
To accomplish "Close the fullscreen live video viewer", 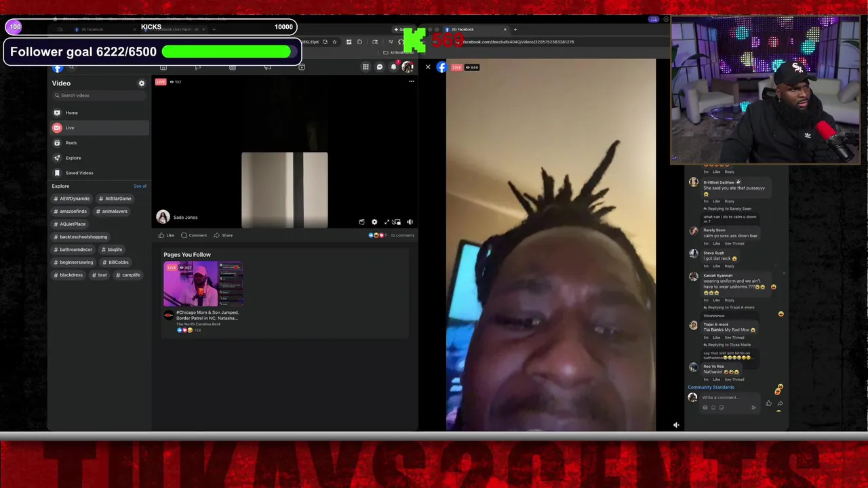I will pyautogui.click(x=428, y=67).
